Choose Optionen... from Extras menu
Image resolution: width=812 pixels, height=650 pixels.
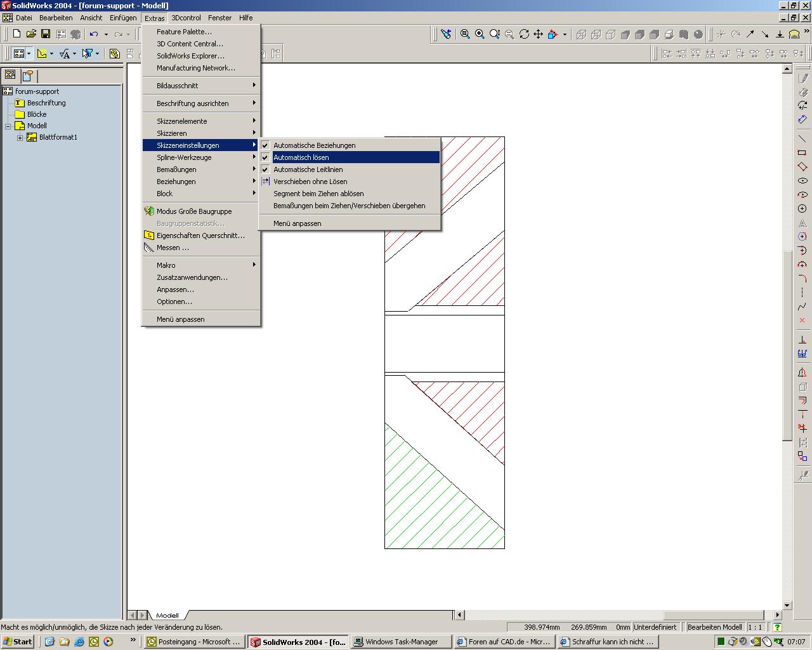[x=201, y=302]
